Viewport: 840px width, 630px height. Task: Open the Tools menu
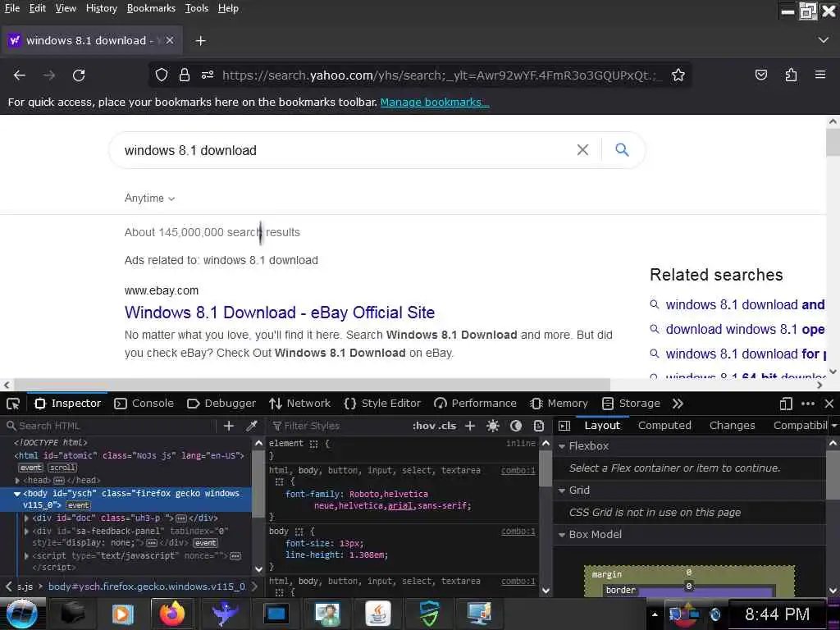pos(197,8)
